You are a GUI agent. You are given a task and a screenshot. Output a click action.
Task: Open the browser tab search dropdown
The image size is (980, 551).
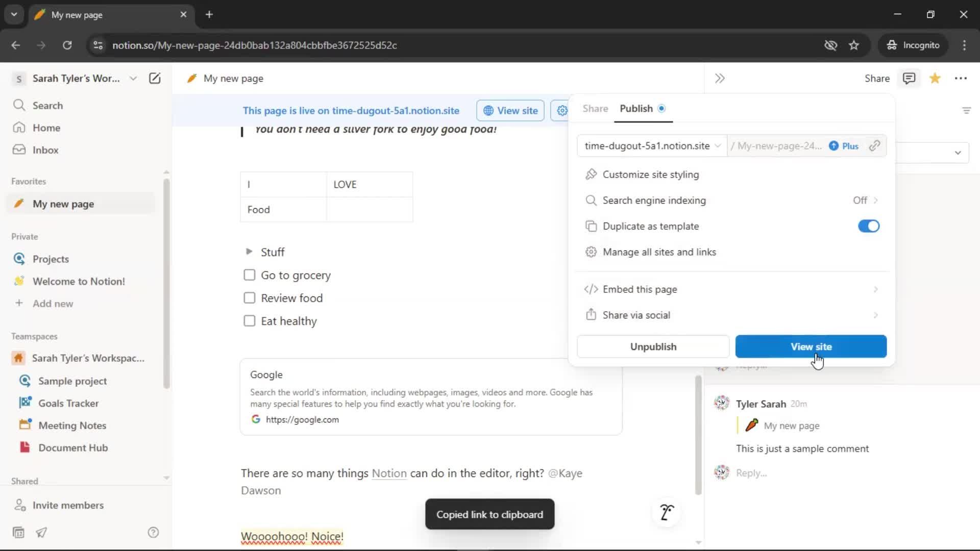click(14, 14)
